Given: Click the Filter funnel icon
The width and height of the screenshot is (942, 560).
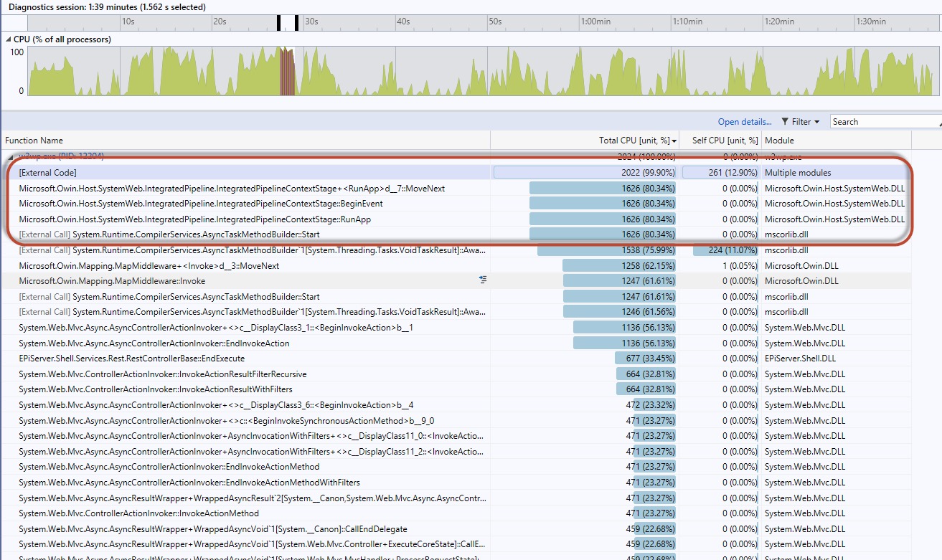Looking at the screenshot, I should (785, 122).
